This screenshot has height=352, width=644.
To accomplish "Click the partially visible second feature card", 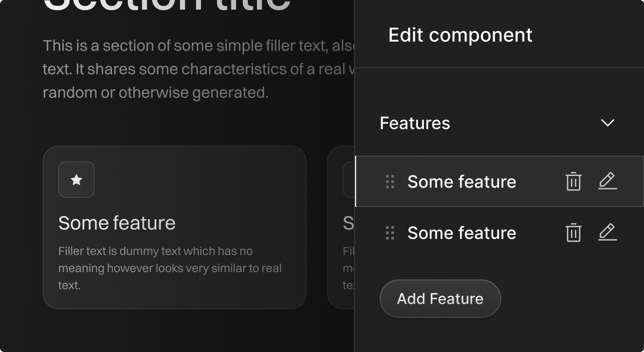I will pyautogui.click(x=341, y=267).
